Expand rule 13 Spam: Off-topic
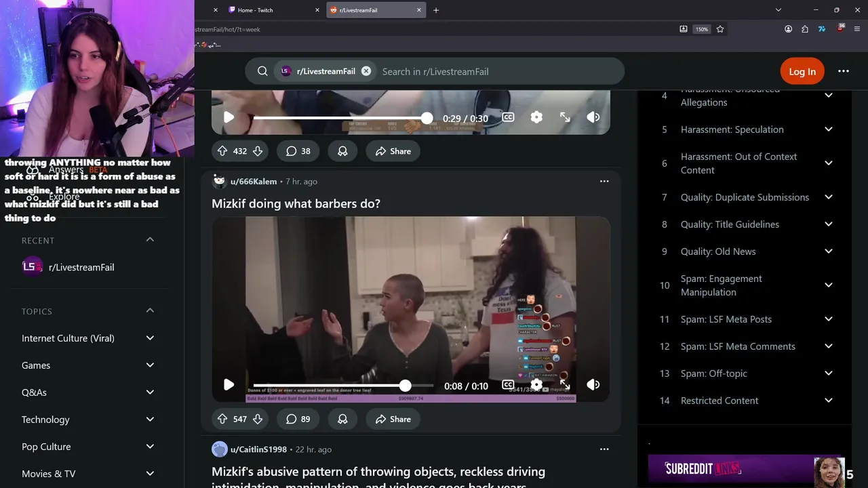 [x=829, y=373]
